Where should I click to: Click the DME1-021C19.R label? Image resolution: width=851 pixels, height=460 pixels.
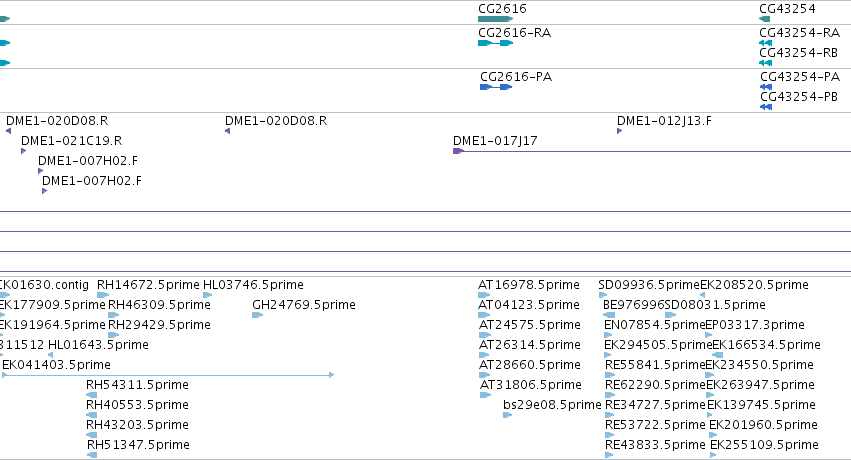click(72, 140)
